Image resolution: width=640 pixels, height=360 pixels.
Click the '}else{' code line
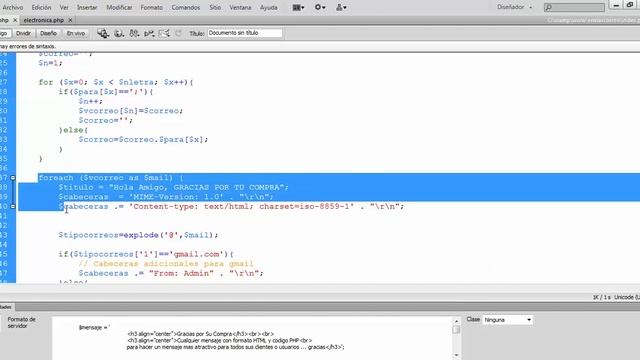point(73,130)
